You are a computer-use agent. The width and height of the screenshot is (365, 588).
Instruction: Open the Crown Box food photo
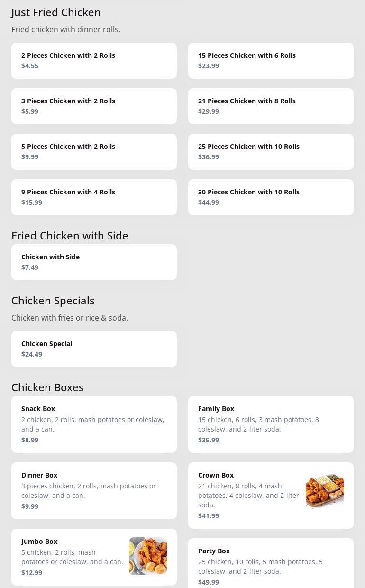(x=324, y=490)
